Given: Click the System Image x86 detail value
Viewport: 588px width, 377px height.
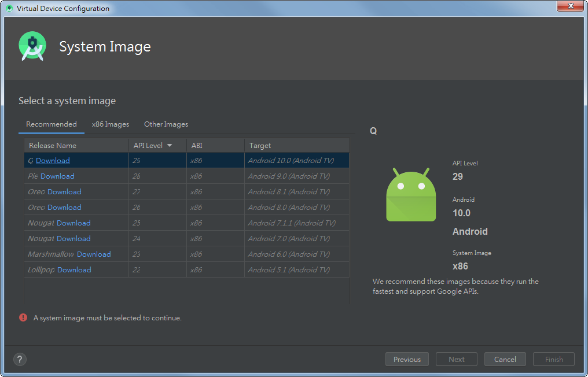Looking at the screenshot, I should pyautogui.click(x=460, y=266).
